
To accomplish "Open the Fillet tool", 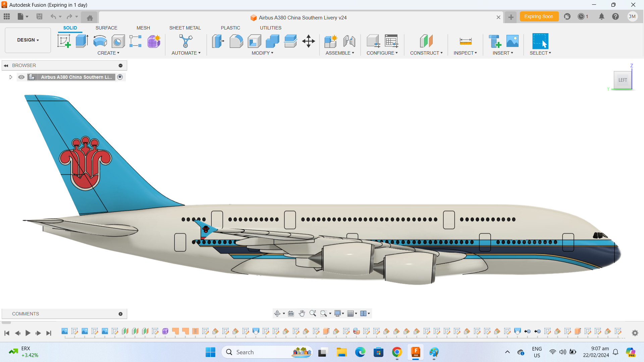I will tap(236, 41).
